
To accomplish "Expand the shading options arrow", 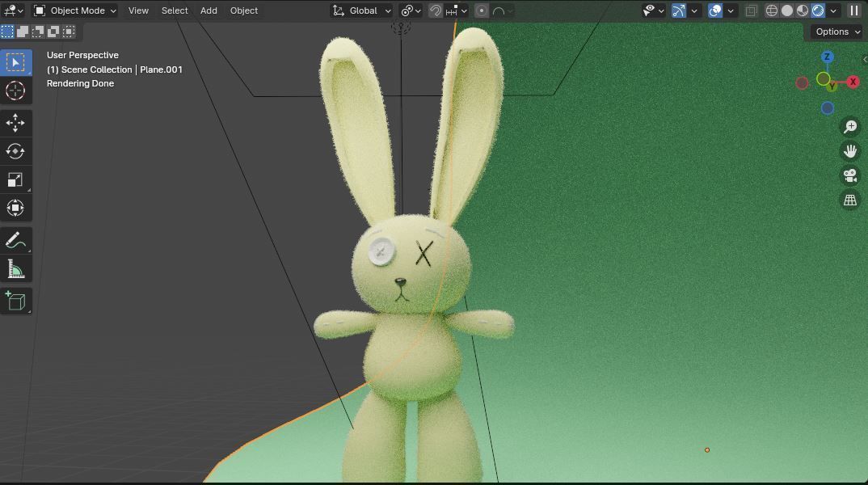I will click(x=833, y=11).
